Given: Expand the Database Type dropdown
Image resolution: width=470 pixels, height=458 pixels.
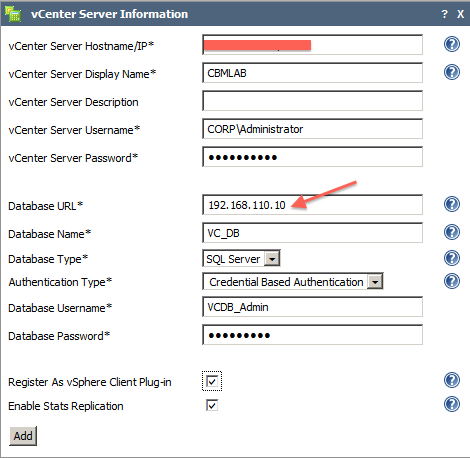Looking at the screenshot, I should 272,259.
